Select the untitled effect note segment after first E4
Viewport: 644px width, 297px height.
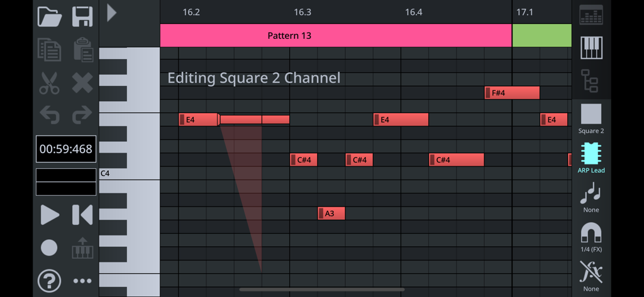(255, 120)
